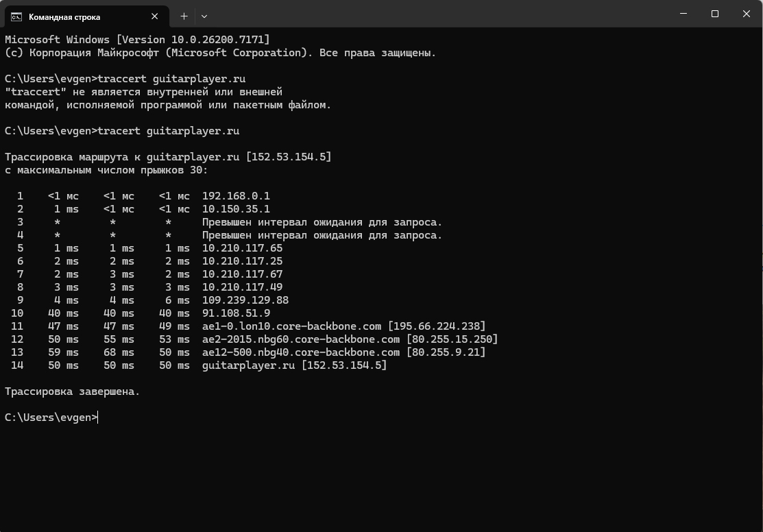Click the last C:\Users\evgen> prompt line

click(51, 418)
